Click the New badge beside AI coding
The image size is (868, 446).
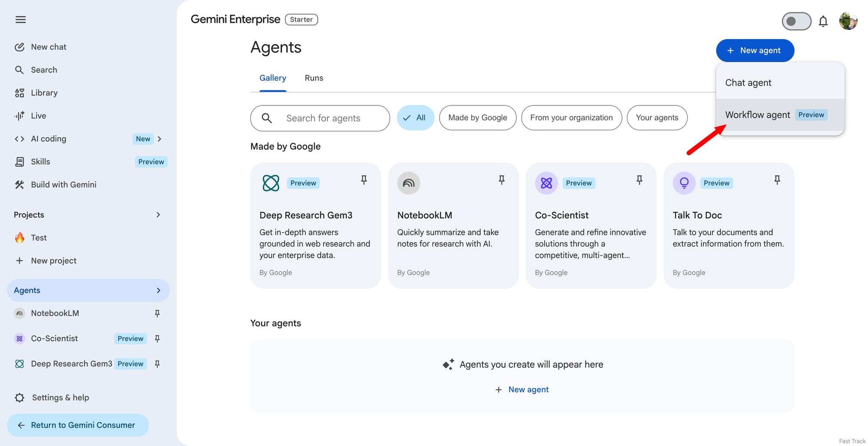click(x=143, y=139)
